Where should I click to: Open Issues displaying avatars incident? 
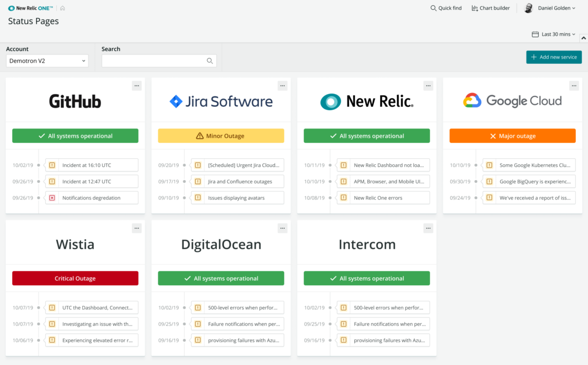point(237,198)
